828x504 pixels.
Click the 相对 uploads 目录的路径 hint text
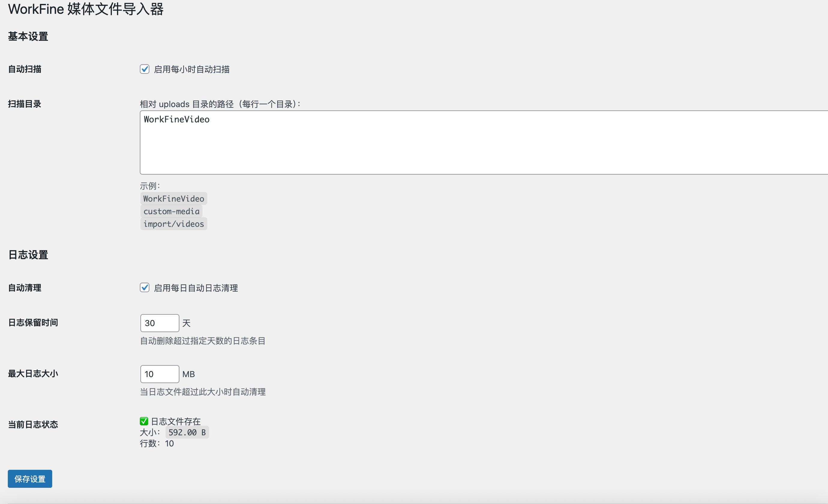point(220,104)
